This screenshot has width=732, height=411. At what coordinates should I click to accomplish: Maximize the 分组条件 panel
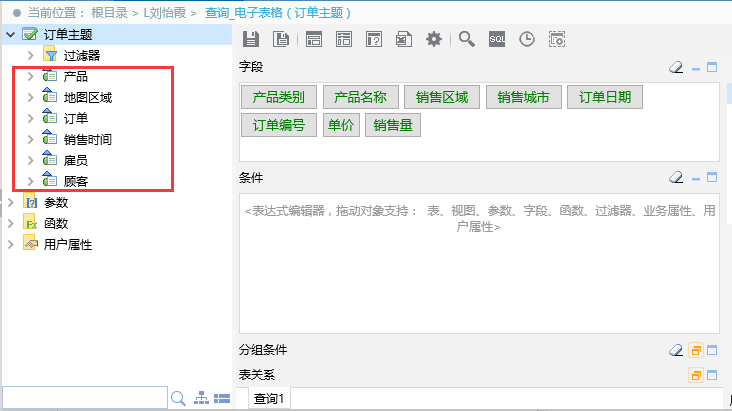[712, 350]
